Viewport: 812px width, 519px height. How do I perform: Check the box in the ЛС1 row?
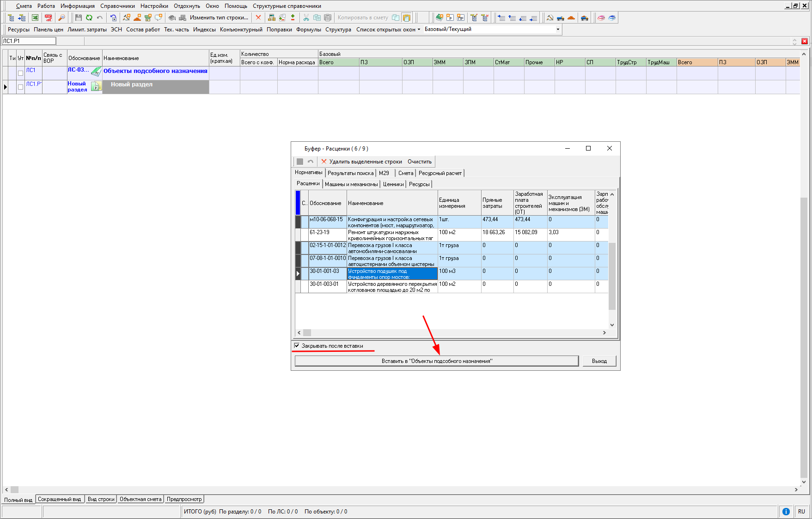click(x=20, y=73)
